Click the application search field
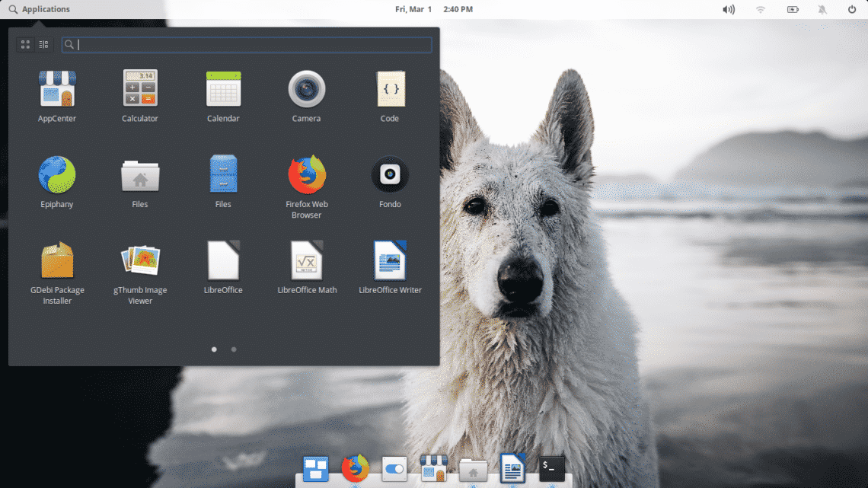Screen dimensions: 868x488 click(x=251, y=45)
